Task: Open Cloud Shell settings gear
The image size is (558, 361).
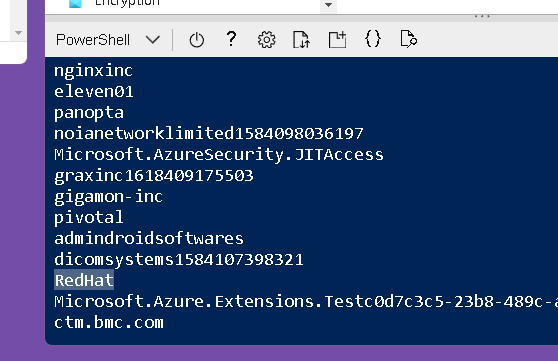Action: pyautogui.click(x=267, y=40)
